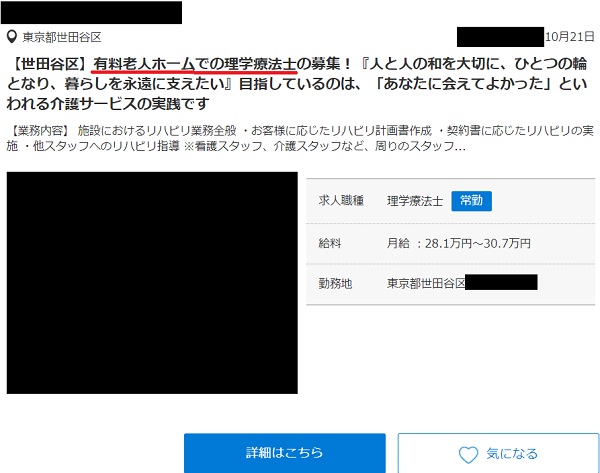Click the heart icon in 気になる button

click(468, 455)
